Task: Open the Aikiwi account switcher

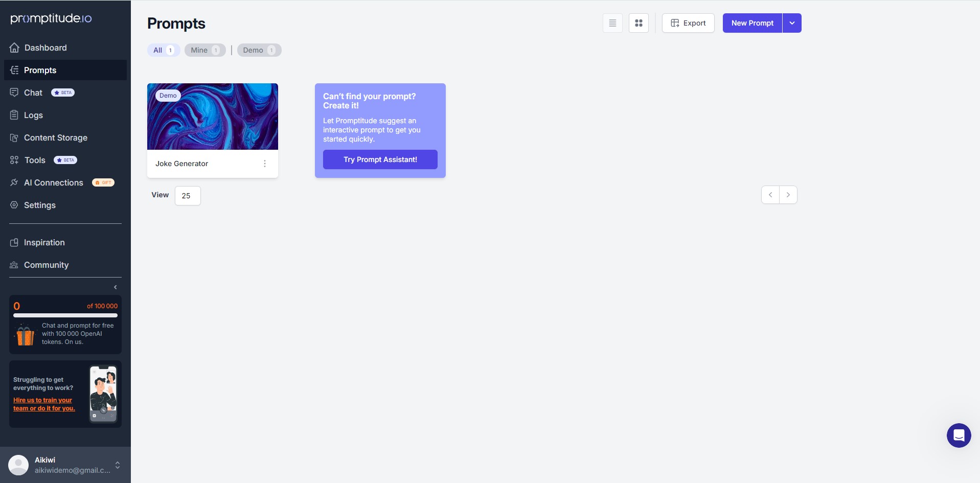Action: point(118,465)
